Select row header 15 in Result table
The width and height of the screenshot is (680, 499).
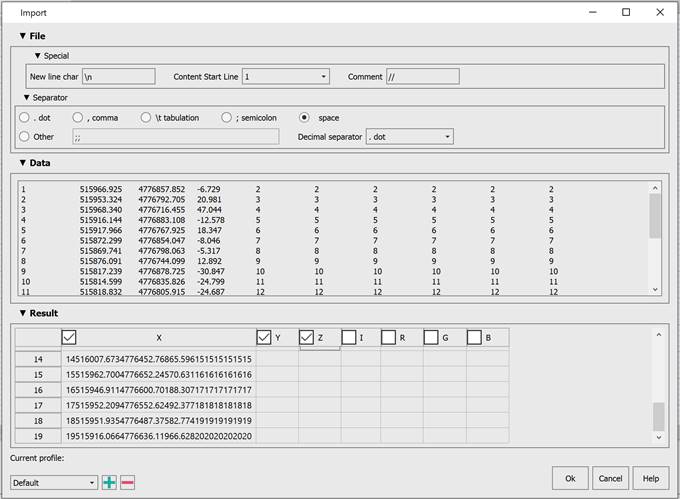tap(38, 375)
